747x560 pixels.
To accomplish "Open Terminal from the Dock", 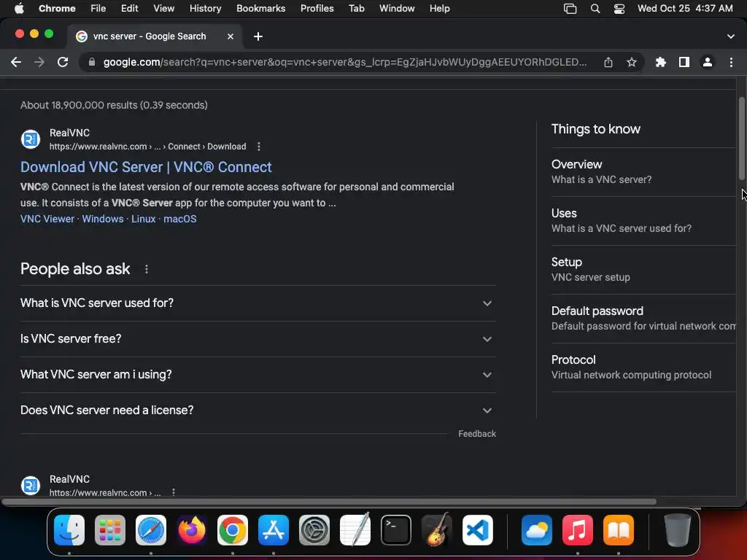I will pos(396,529).
